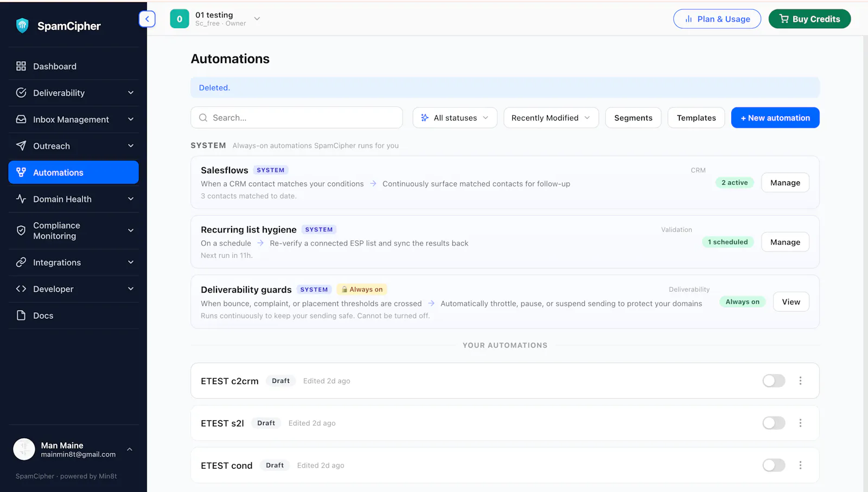Turn on the ETEST cond automation

coord(774,465)
